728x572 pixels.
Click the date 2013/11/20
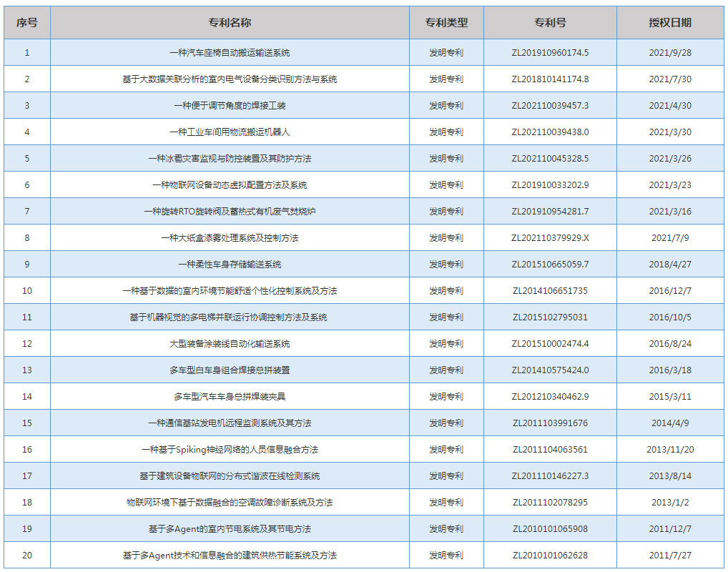tap(670, 450)
